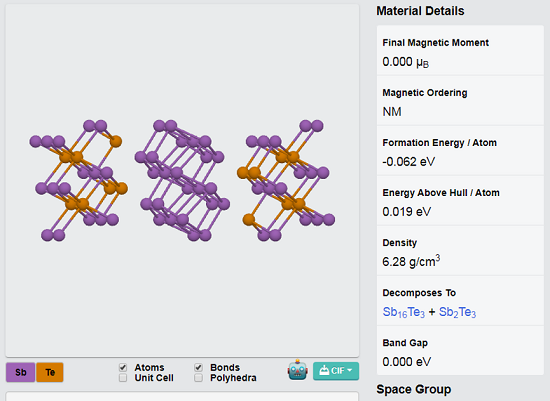The image size is (550, 401).
Task: Open the Sb16Te3 decomposition link
Action: coord(403,312)
